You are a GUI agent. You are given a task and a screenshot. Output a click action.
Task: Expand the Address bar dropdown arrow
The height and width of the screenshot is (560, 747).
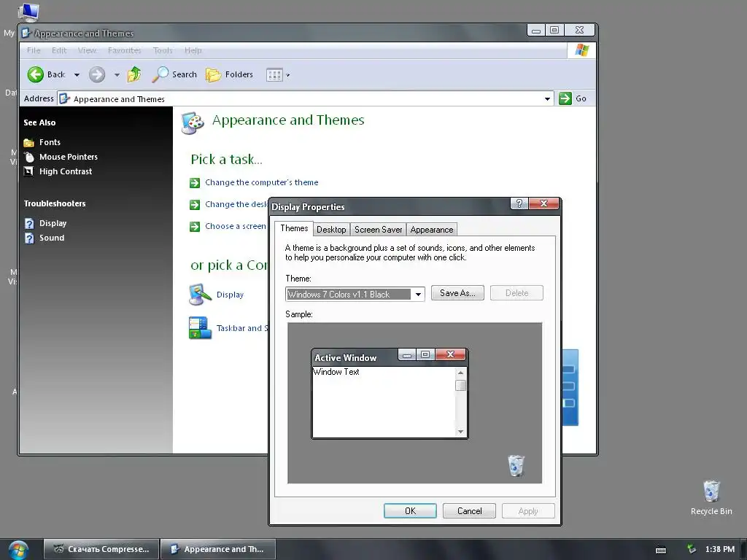click(x=547, y=99)
